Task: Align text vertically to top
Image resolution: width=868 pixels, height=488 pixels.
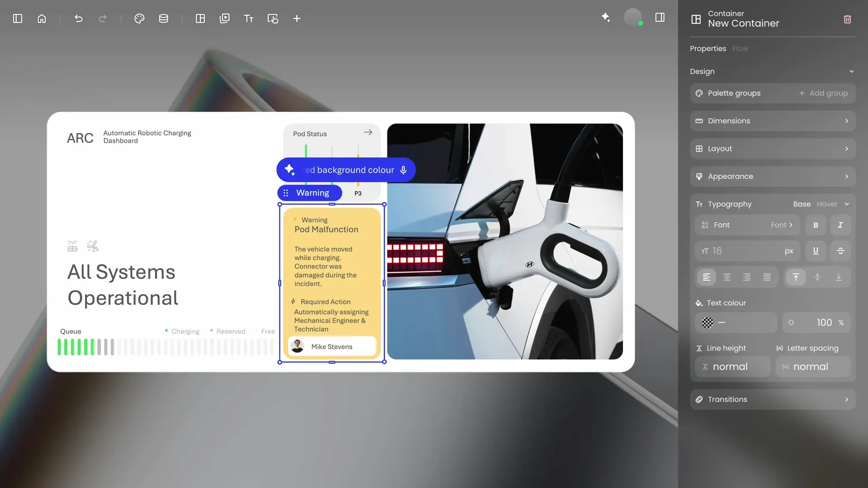Action: [x=796, y=277]
